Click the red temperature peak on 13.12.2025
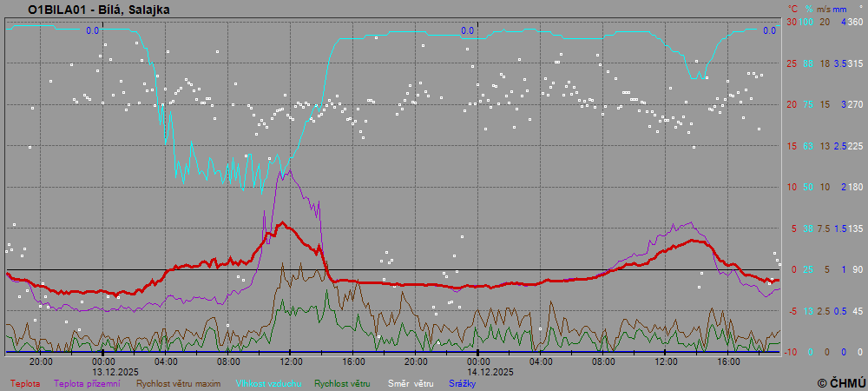The width and height of the screenshot is (868, 391). pyautogui.click(x=281, y=223)
